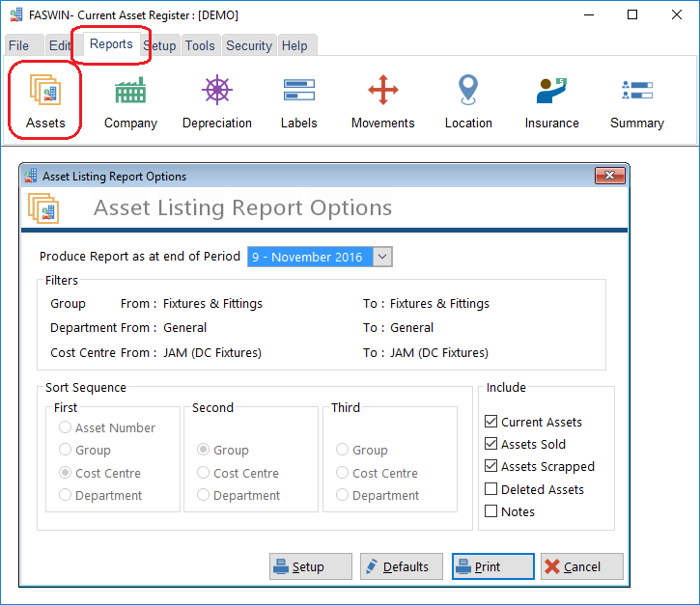Open the Assets report icon
This screenshot has height=605, width=700.
pyautogui.click(x=44, y=100)
